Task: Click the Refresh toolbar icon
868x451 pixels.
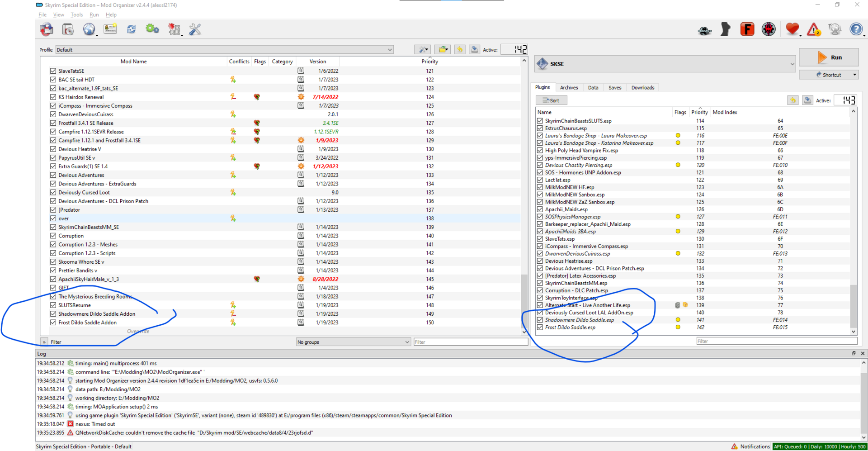Action: (x=132, y=29)
